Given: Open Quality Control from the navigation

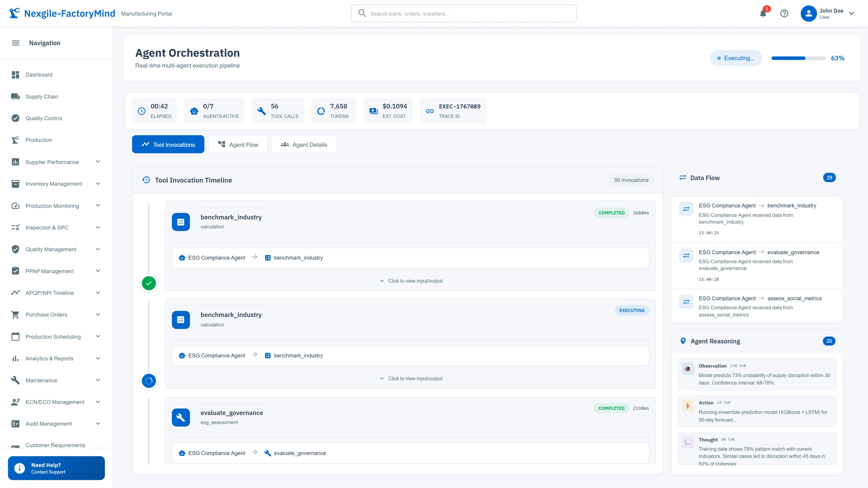Looking at the screenshot, I should pyautogui.click(x=43, y=118).
